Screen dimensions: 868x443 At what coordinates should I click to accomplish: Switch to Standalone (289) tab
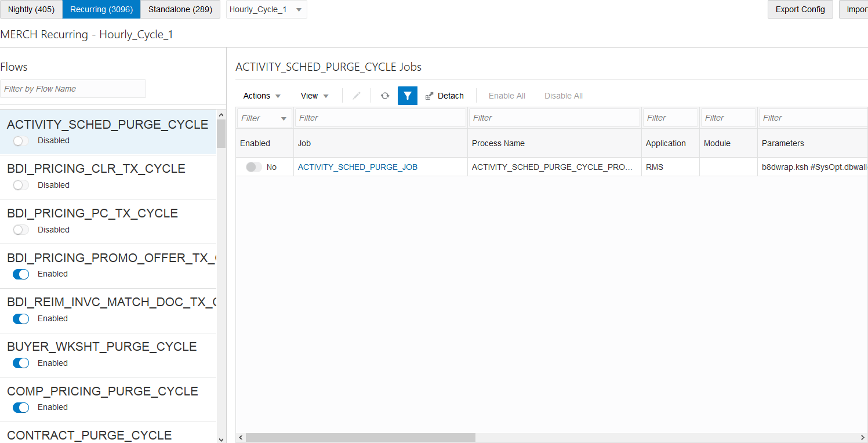(180, 9)
